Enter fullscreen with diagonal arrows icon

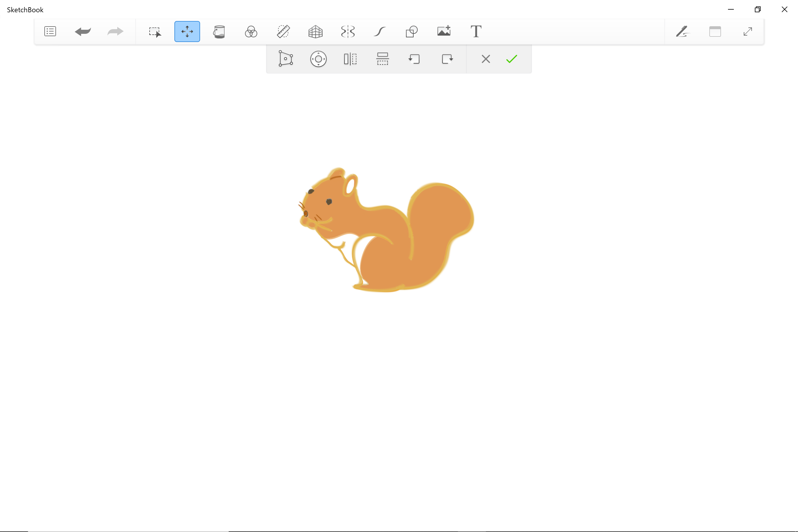(748, 32)
